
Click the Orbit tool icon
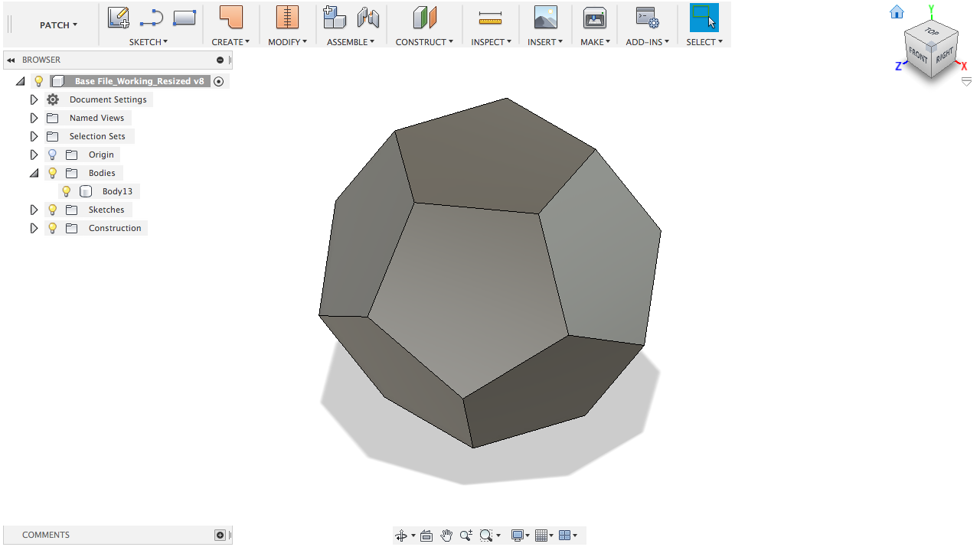pos(401,536)
